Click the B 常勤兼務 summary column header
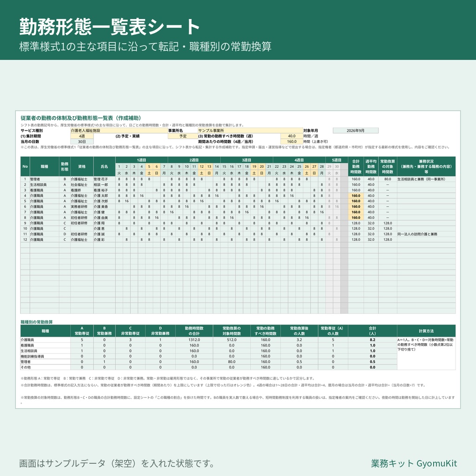Image resolution: width=476 pixels, height=476 pixels. click(x=104, y=331)
